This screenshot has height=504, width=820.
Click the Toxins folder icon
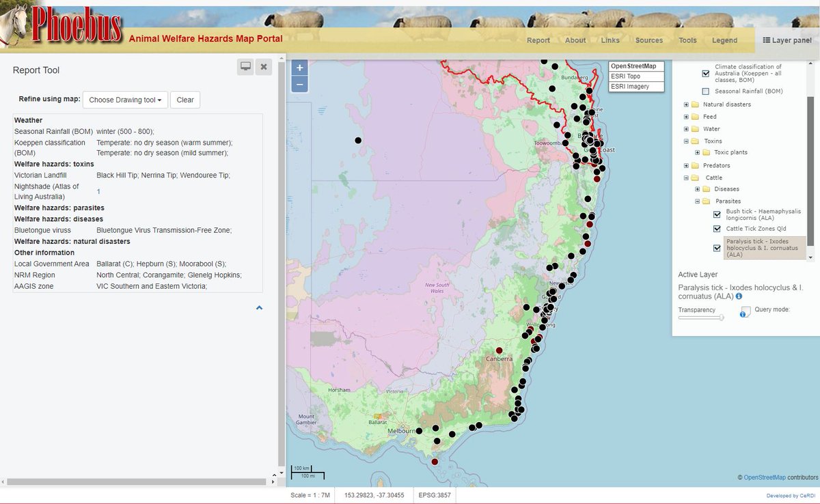point(695,141)
